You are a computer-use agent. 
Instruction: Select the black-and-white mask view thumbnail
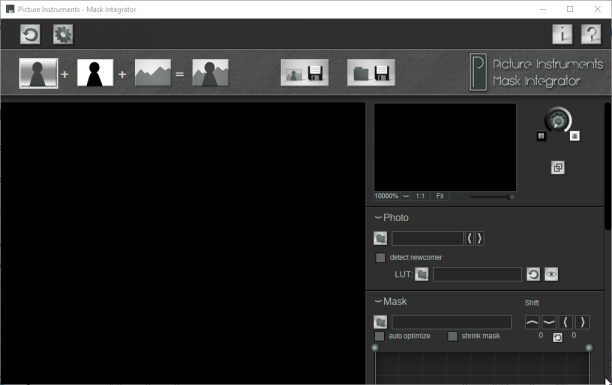click(95, 73)
